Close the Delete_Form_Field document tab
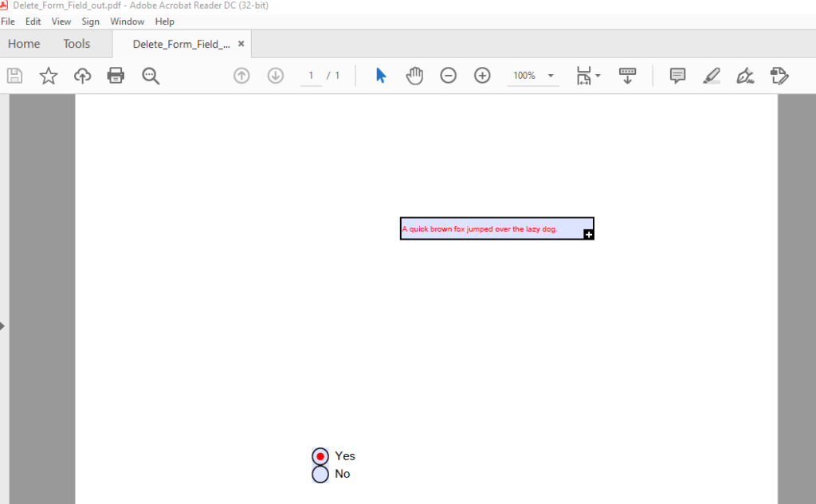 coord(241,44)
